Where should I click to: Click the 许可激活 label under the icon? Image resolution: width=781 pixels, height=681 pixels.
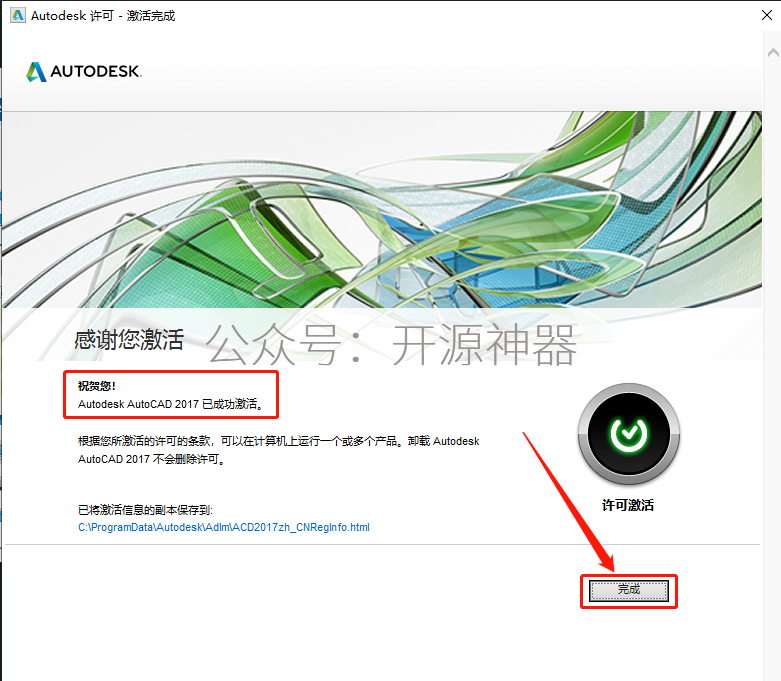[x=628, y=505]
